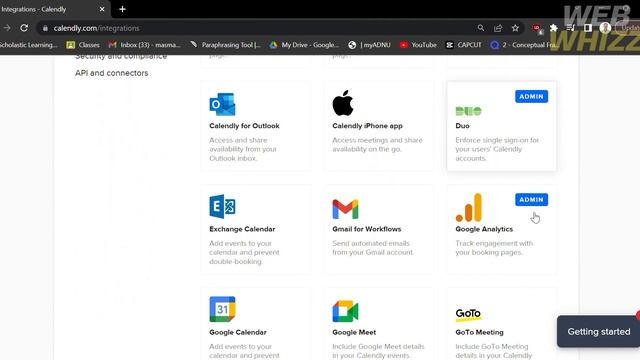Open the Inbox (33) Gmail bookmark
The image size is (640, 360).
(145, 45)
